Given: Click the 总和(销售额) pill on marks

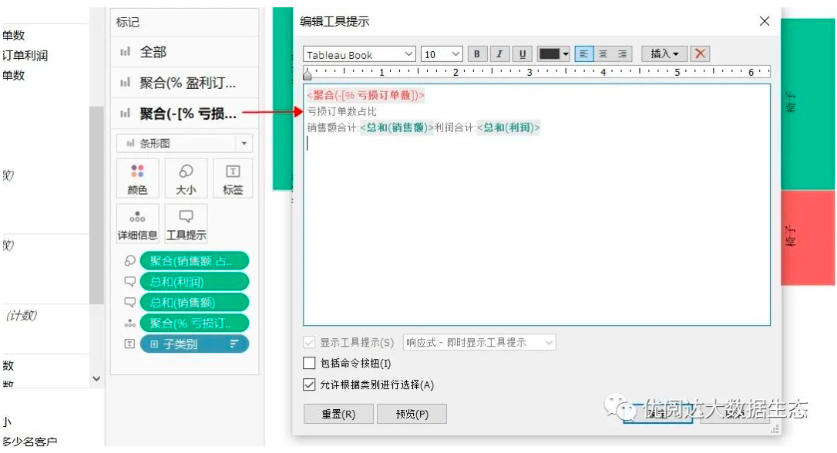Looking at the screenshot, I should [194, 303].
